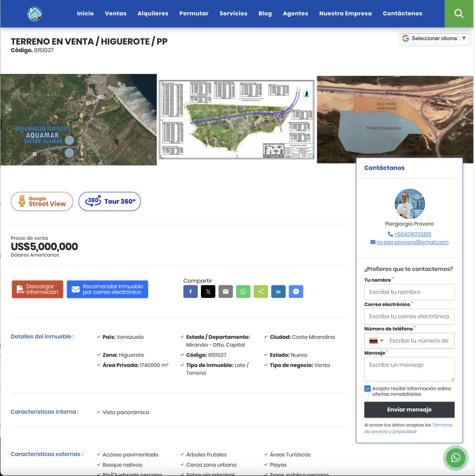The width and height of the screenshot is (475, 476).
Task: Click agent Piergiorgio Provero's profile photo
Action: pos(409,204)
